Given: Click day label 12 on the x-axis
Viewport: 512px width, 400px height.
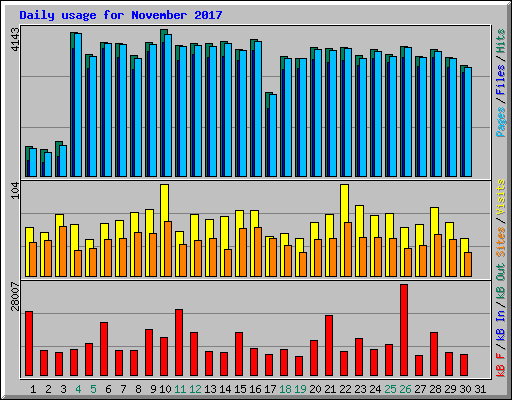Looking at the screenshot, I should tap(195, 389).
